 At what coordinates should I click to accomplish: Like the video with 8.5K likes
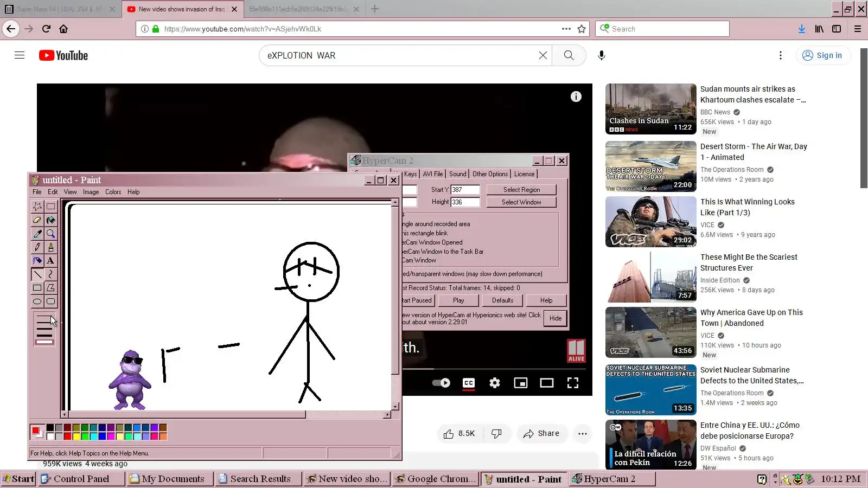coord(459,433)
